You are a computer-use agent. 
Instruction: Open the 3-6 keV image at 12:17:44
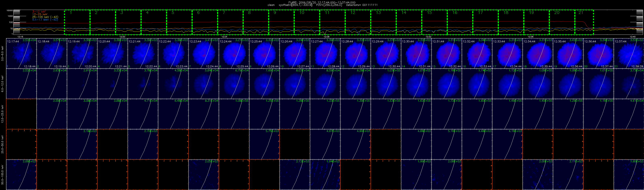(21, 53)
